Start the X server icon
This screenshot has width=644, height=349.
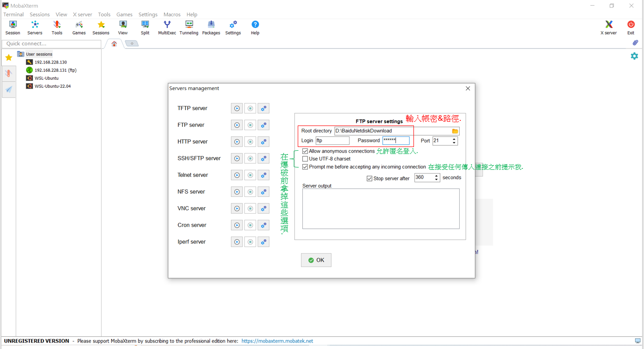pyautogui.click(x=609, y=28)
